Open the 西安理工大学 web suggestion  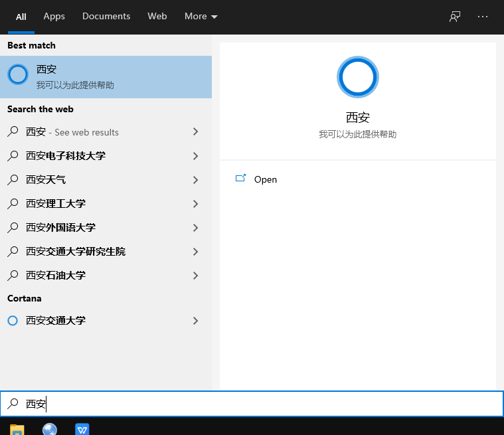click(56, 204)
